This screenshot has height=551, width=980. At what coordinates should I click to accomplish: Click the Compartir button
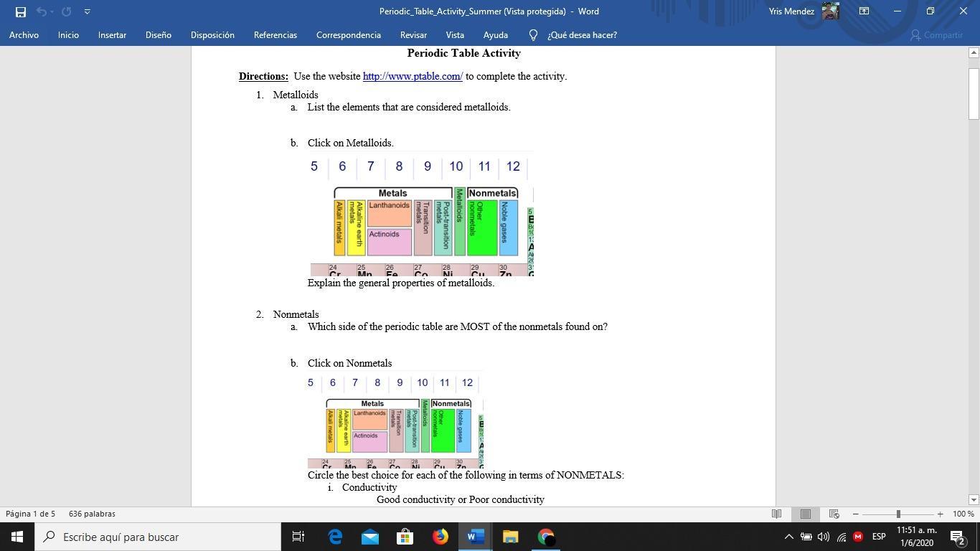click(x=938, y=35)
